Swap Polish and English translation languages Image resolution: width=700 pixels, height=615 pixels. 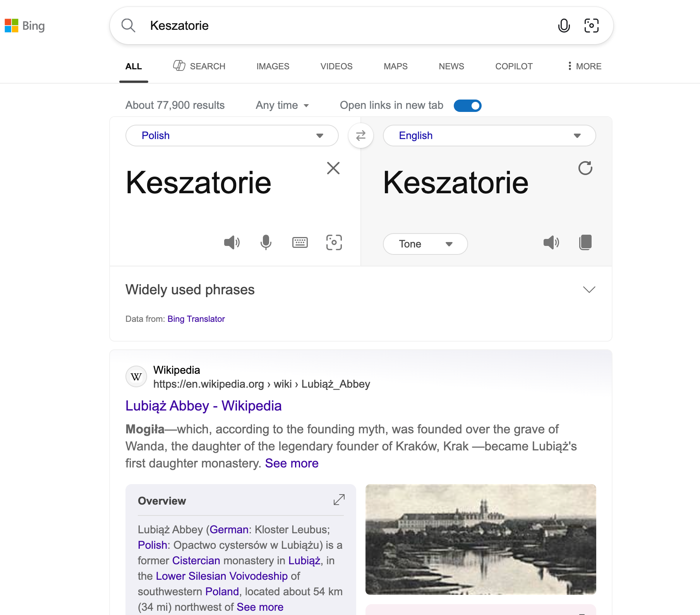(360, 136)
